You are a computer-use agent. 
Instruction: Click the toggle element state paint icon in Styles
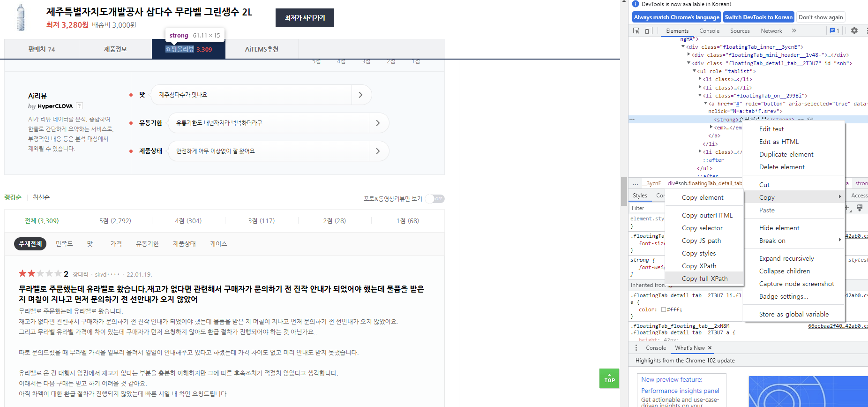(860, 208)
